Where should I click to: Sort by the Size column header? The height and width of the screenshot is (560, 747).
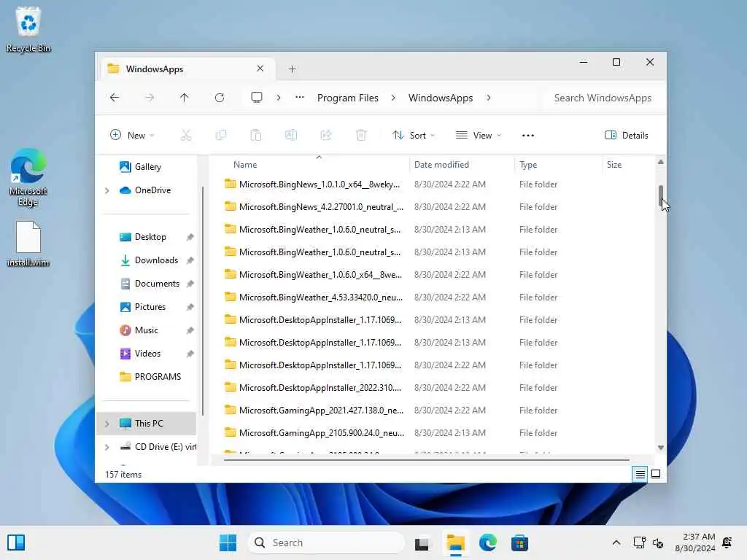[x=614, y=165]
